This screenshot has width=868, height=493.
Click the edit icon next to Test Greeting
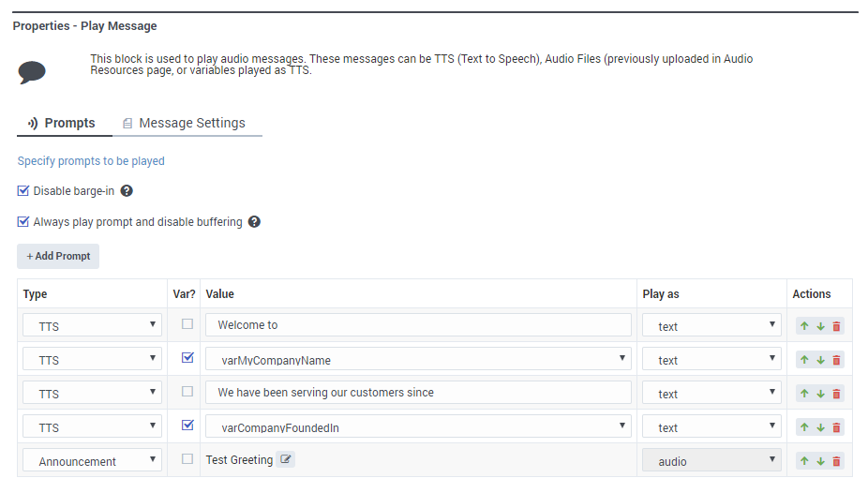tap(286, 460)
